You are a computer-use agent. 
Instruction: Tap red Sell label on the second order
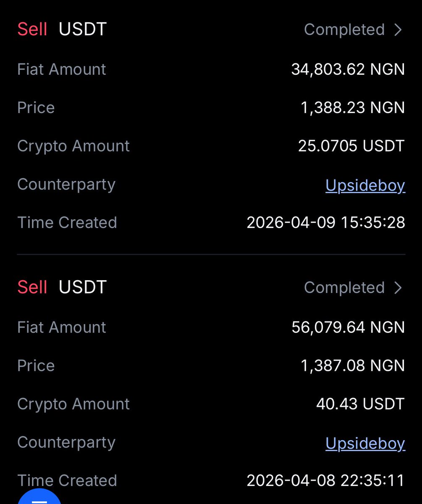[32, 288]
